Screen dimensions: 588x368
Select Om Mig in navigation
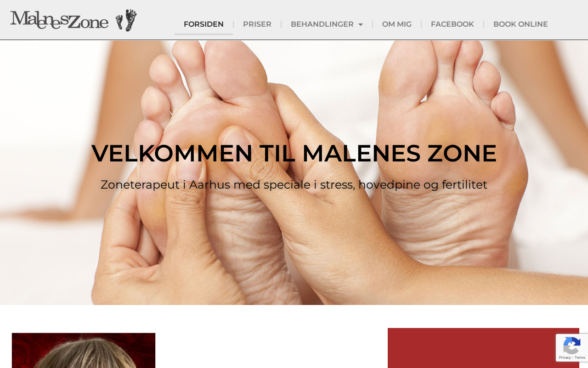tap(397, 24)
